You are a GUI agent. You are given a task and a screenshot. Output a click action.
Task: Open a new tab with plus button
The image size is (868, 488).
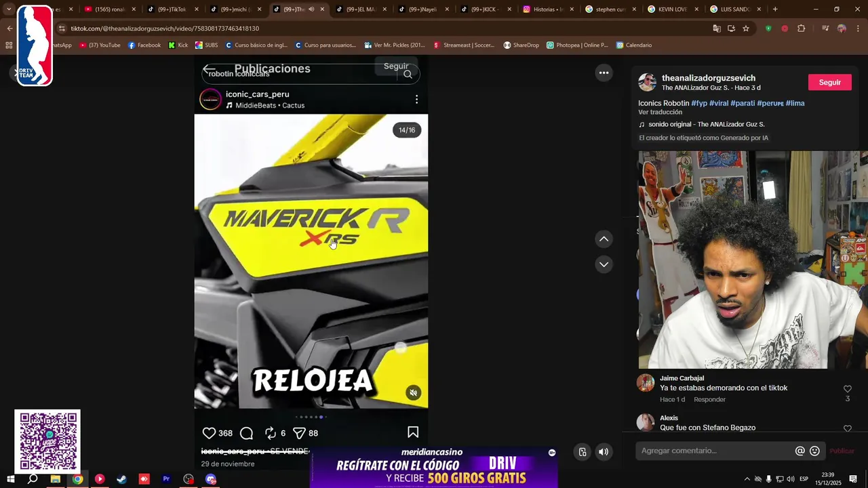pos(775,9)
